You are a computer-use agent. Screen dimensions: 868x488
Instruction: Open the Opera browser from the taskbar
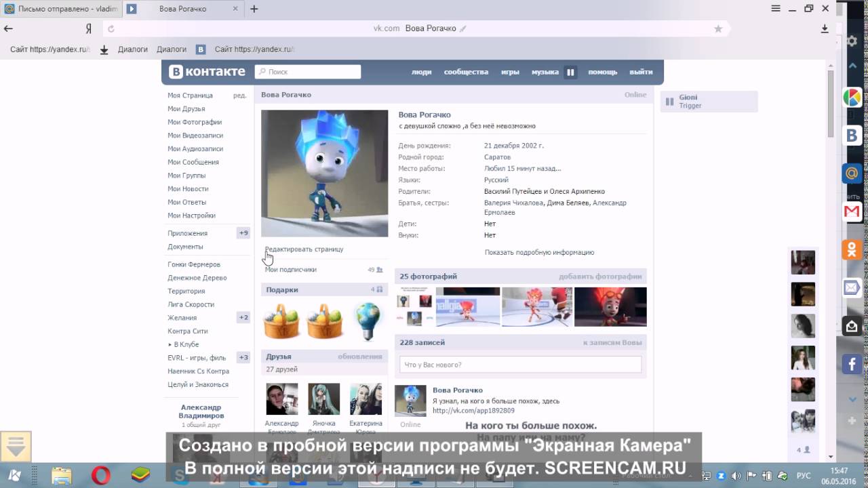point(101,475)
